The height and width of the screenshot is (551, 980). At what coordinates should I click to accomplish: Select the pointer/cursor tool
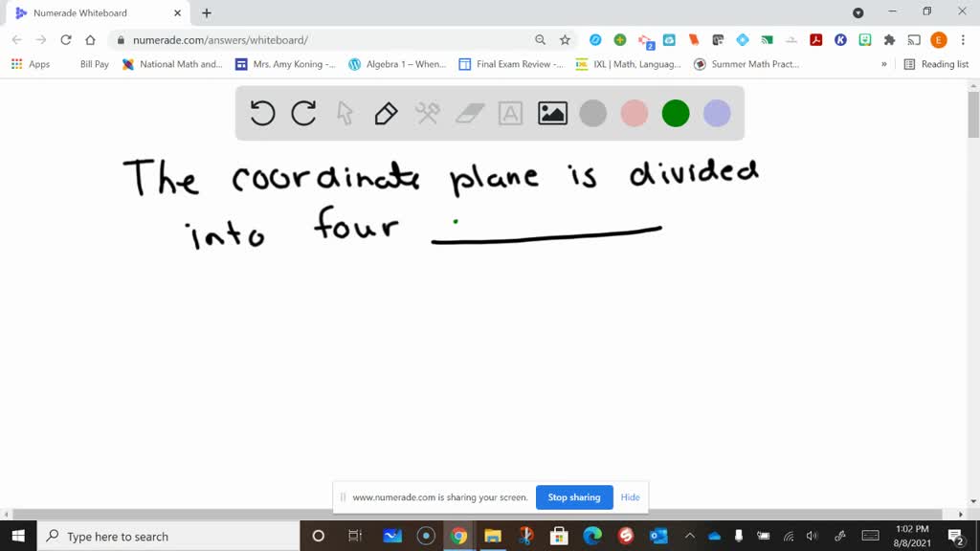(x=345, y=113)
